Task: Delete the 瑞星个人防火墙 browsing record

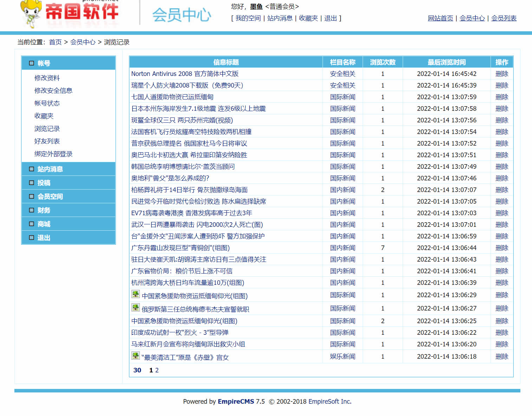Action: pyautogui.click(x=502, y=85)
